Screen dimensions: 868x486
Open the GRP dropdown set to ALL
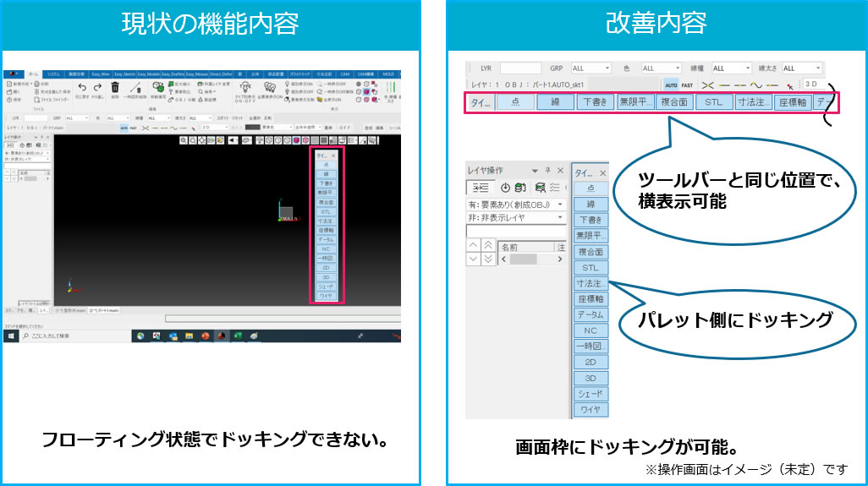[591, 68]
